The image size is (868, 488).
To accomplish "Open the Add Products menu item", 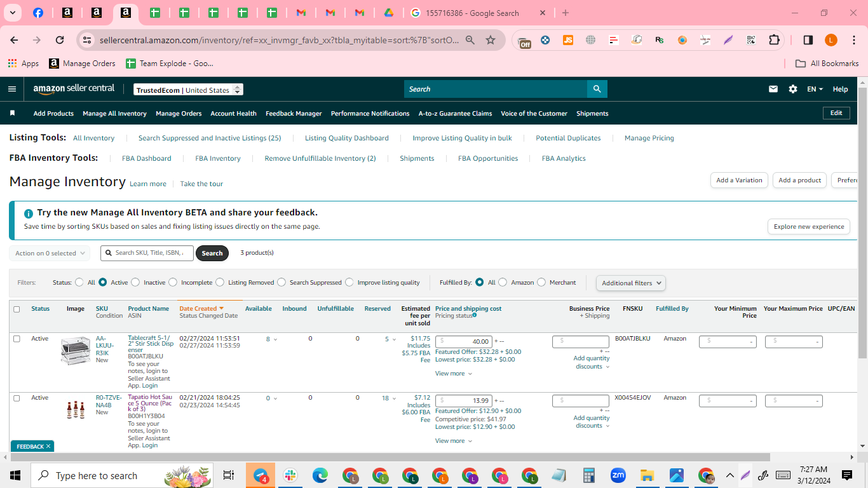I will coord(53,114).
